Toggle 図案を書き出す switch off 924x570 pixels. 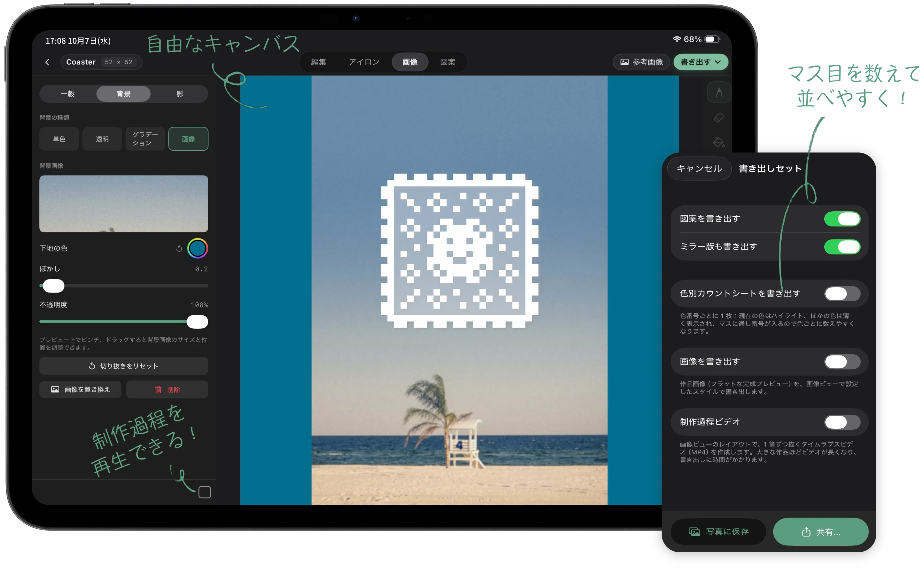842,219
